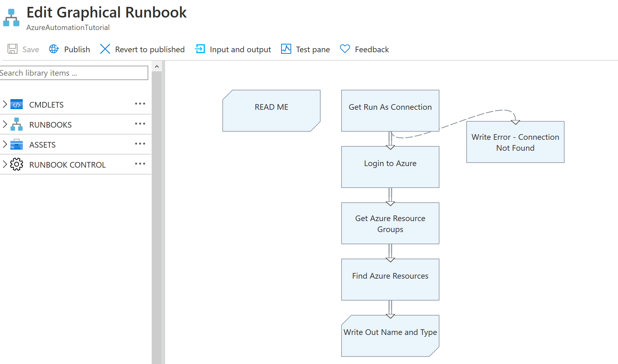Select Write Error - Connection Not Found activity
The image size is (618, 364).
(515, 142)
